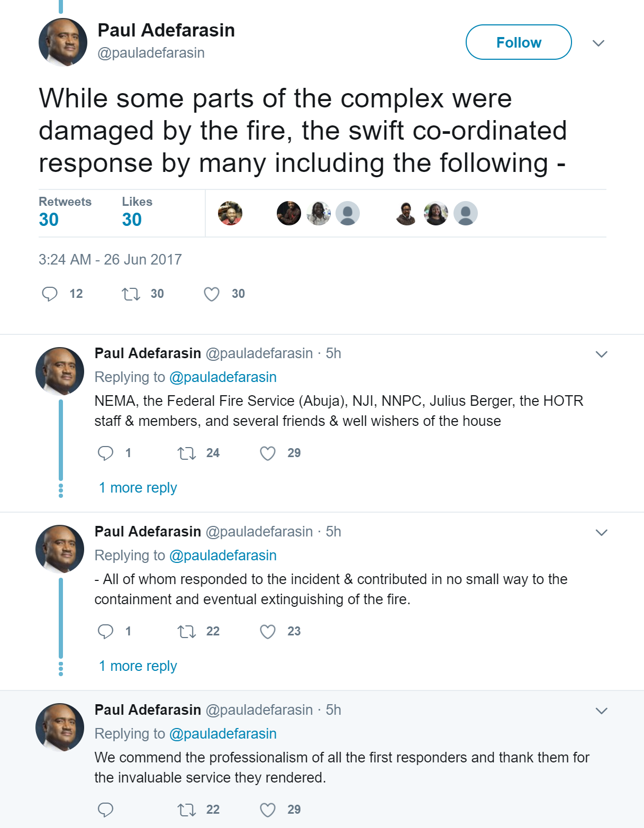Reply to the NEMA Federal Fire Service tweet
Screen dimensions: 644x828
pos(106,453)
